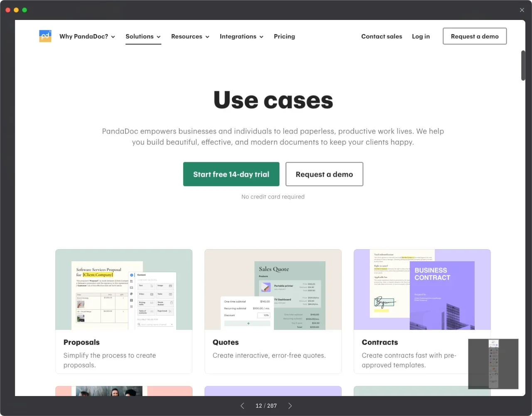Click the red macOS close dot
Viewport: 532px width, 416px height.
(x=8, y=10)
